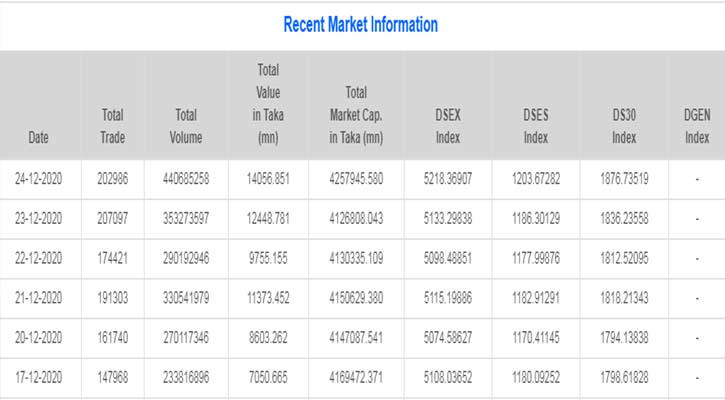Click total trade value 207097

click(113, 218)
